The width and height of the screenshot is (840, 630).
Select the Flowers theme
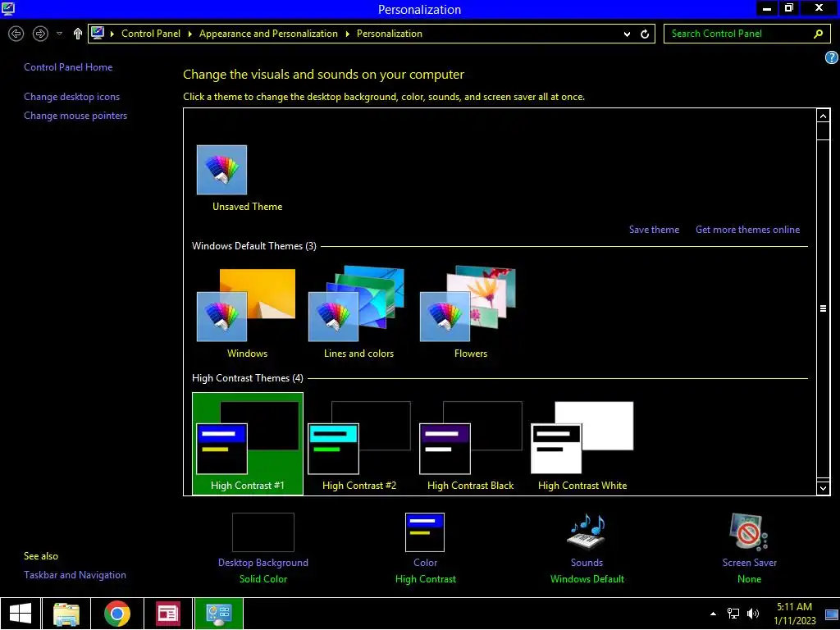pyautogui.click(x=470, y=313)
